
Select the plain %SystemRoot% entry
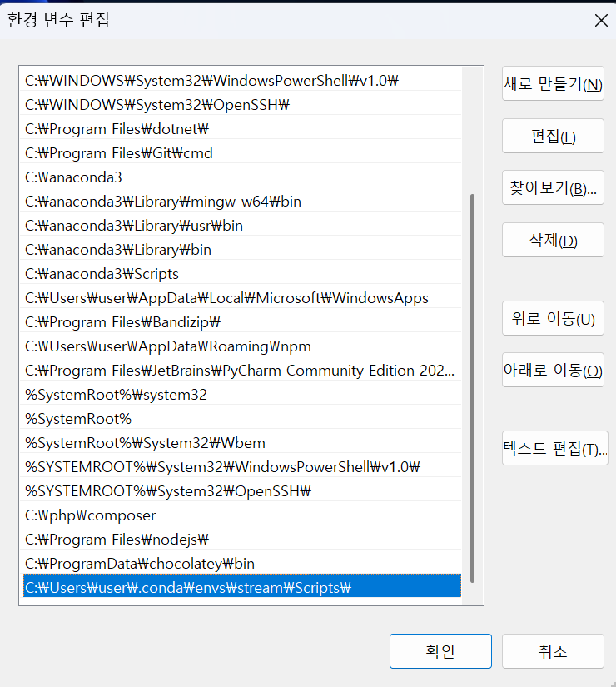[242, 418]
